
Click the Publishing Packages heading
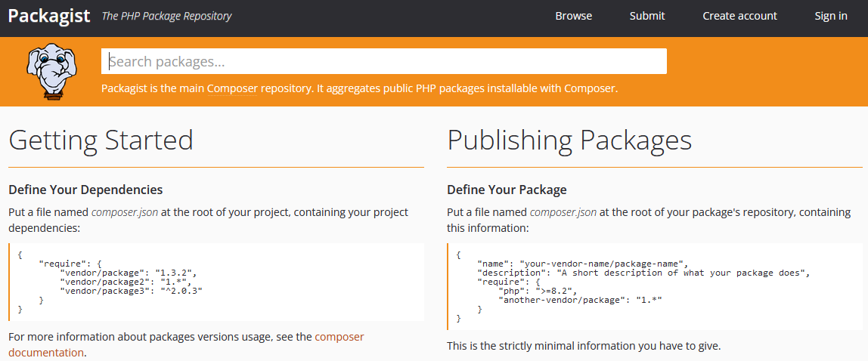point(569,140)
